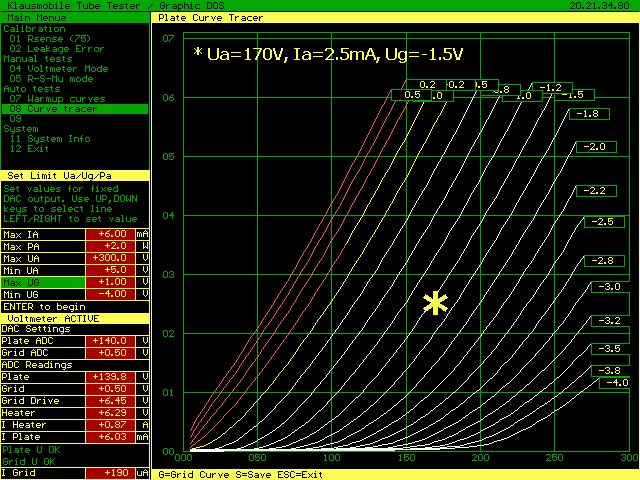Click the S=Save hint
Screen dimensions: 640x480
(x=253, y=475)
